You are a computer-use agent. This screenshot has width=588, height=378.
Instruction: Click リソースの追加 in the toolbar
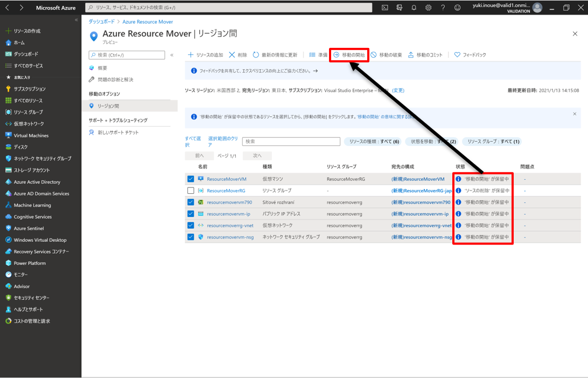[x=206, y=55]
